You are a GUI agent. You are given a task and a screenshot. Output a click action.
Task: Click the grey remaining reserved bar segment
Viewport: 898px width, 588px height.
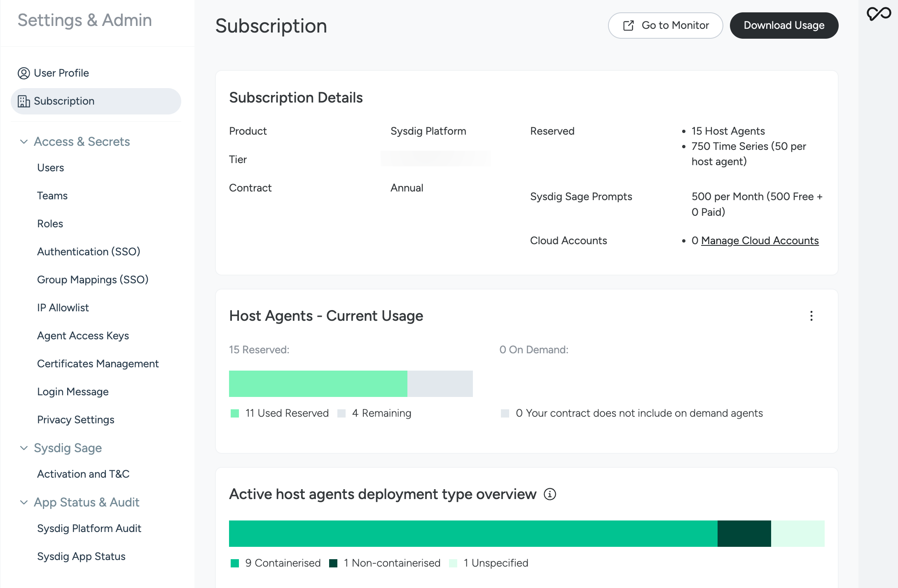(x=440, y=384)
